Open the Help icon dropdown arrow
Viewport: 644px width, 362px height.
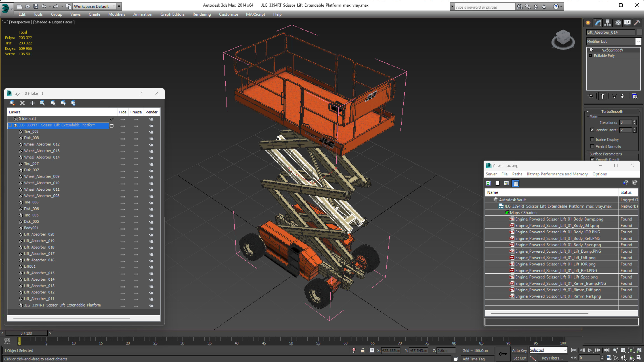(561, 7)
